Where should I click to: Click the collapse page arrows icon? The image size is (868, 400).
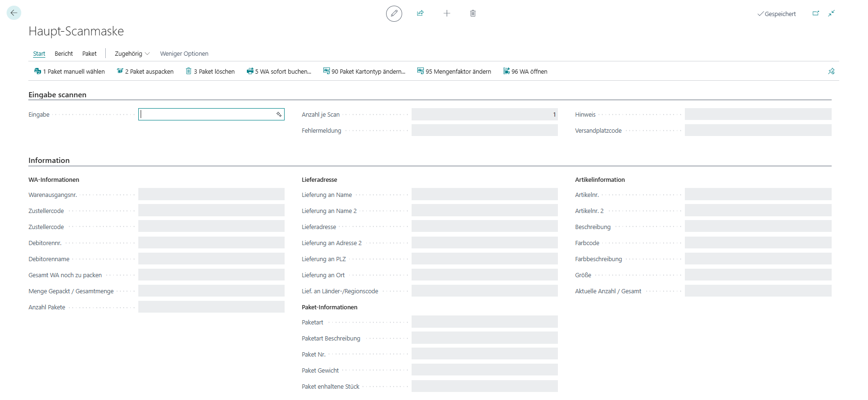click(831, 13)
